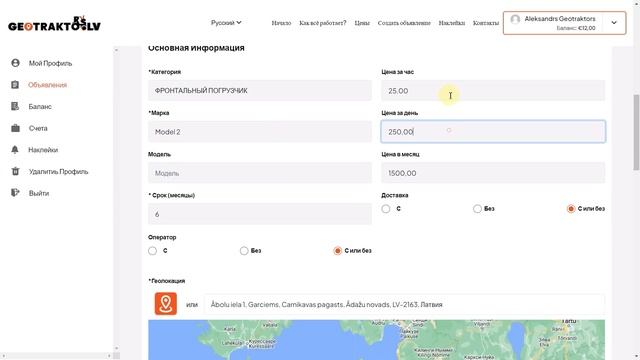Screen dimensions: 640x360
Task: Click the Срок (месяцы) input field
Action: pyautogui.click(x=260, y=214)
